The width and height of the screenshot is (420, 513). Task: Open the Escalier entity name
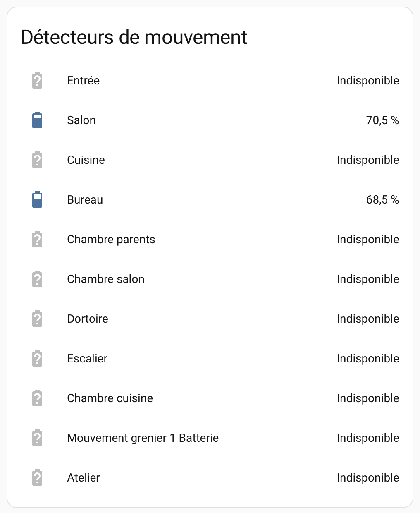[x=87, y=359]
